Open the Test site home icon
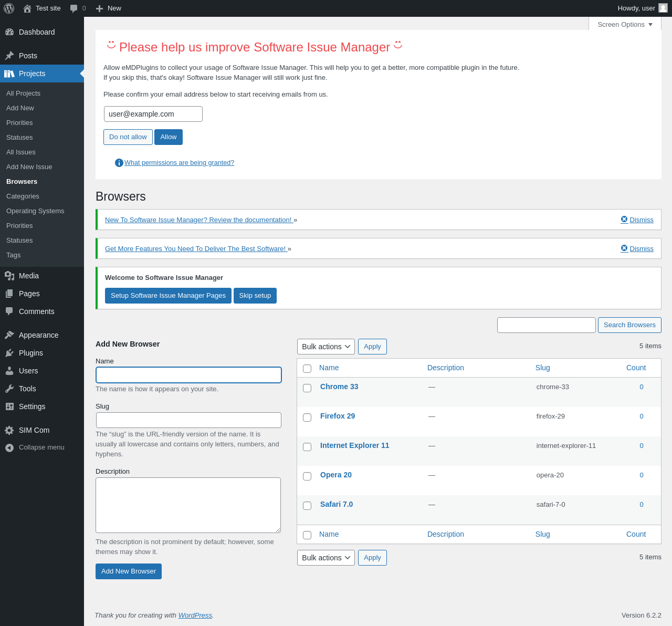 pyautogui.click(x=27, y=8)
